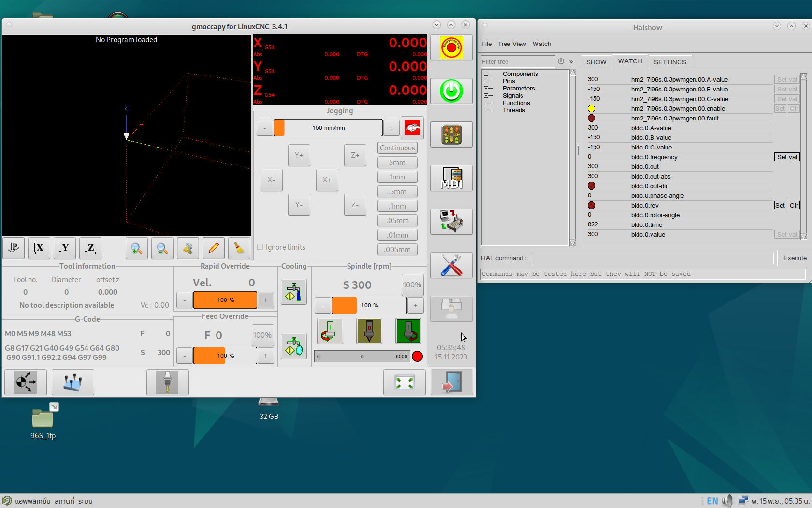Zoom out the preview
Screen dimensions: 812x508
[162, 248]
